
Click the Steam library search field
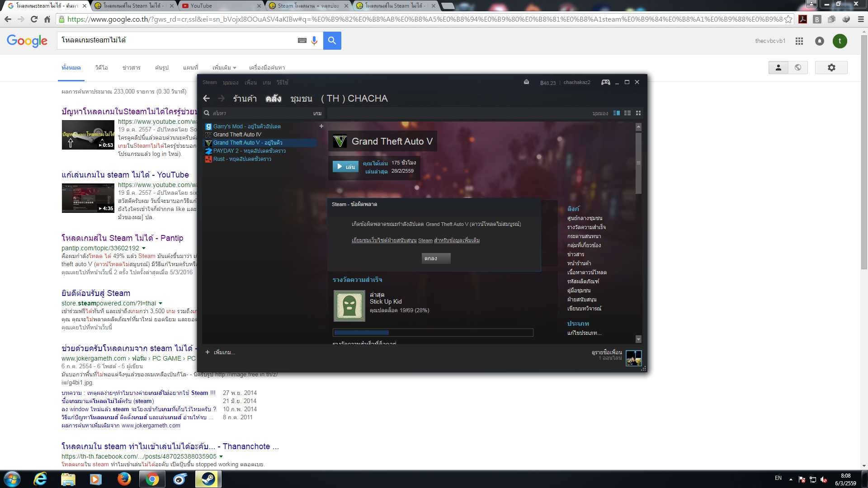[x=258, y=113]
